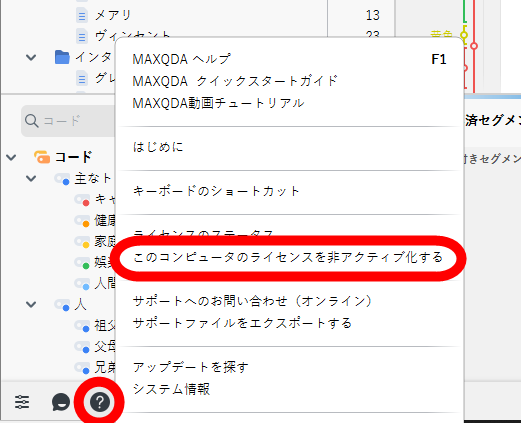
Task: Click the 人 code icon
Action: tap(62, 305)
